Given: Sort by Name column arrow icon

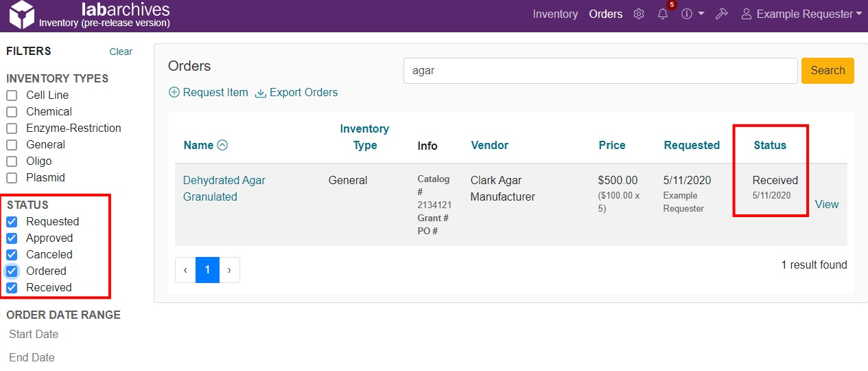Looking at the screenshot, I should pyautogui.click(x=222, y=145).
